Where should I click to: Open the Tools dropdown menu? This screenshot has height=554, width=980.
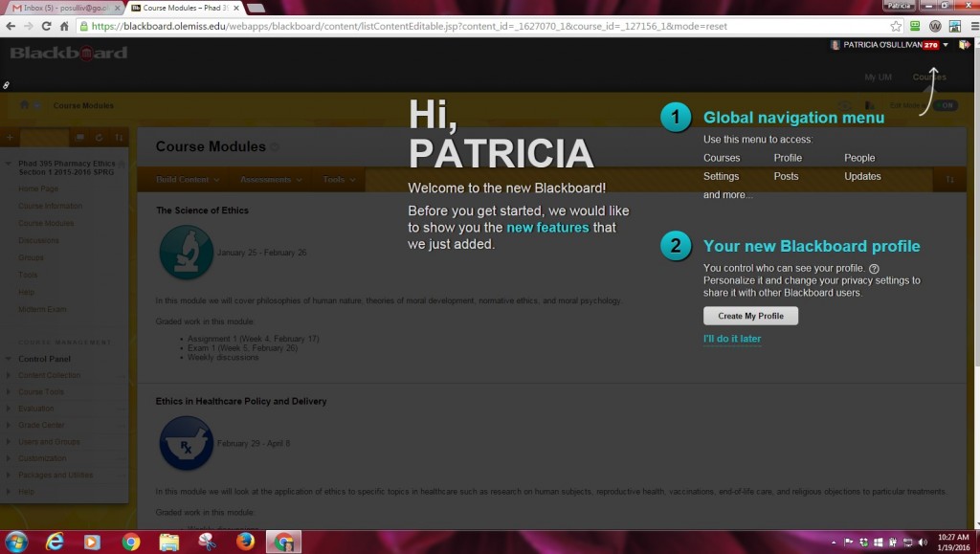point(340,179)
